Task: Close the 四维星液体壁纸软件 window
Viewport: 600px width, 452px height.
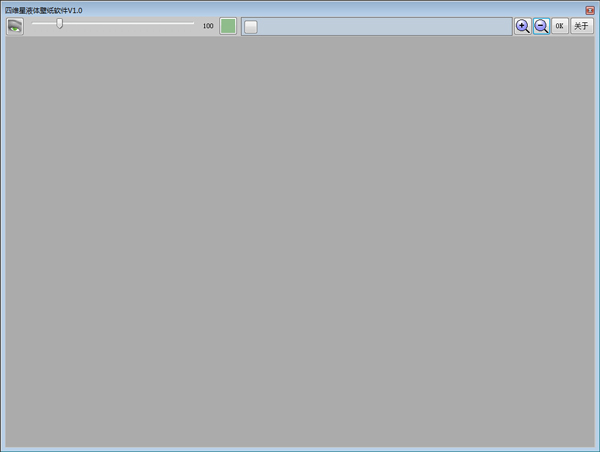Action: [x=590, y=10]
